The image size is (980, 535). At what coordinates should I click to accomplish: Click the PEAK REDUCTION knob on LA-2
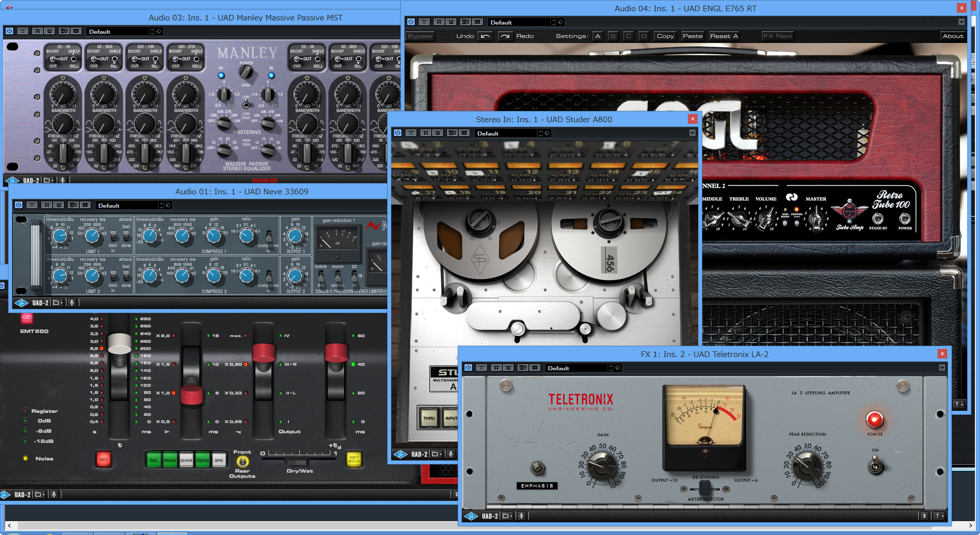807,465
